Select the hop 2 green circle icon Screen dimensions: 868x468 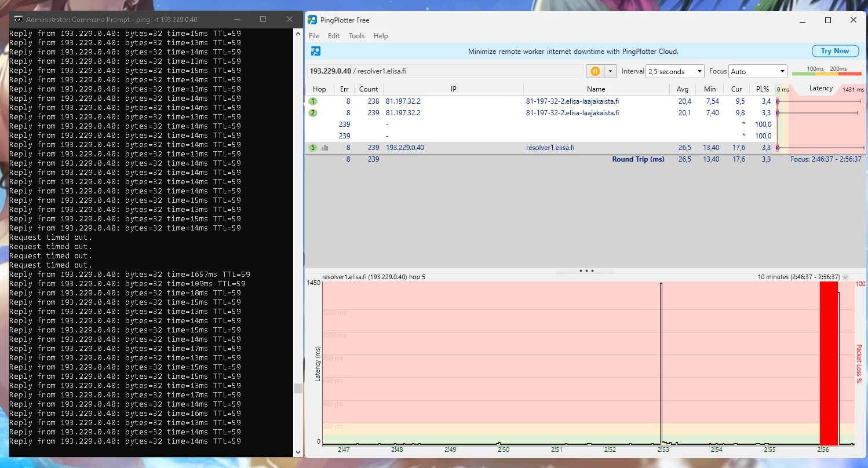313,113
